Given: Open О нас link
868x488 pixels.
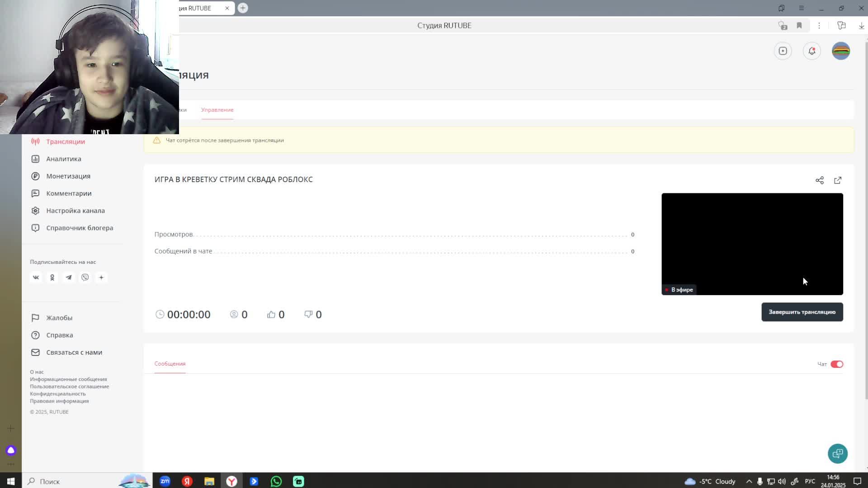Looking at the screenshot, I should [x=37, y=372].
